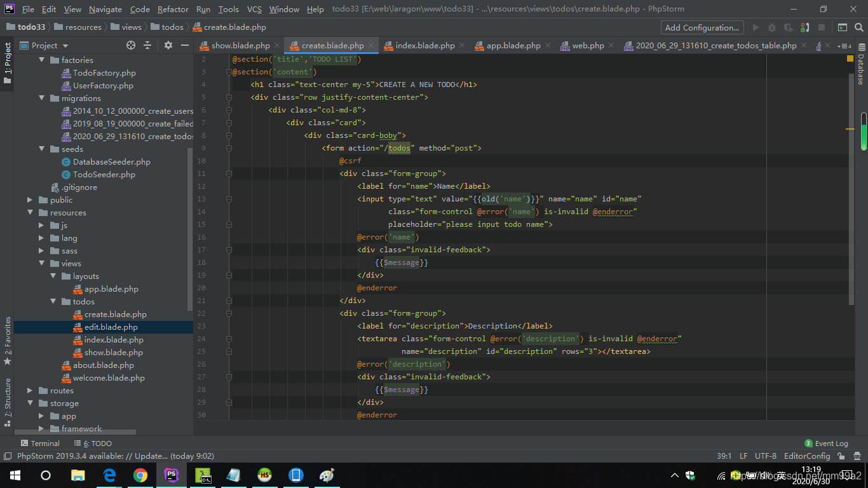This screenshot has width=868, height=488.
Task: Collapse the resources folder
Action: (30, 212)
